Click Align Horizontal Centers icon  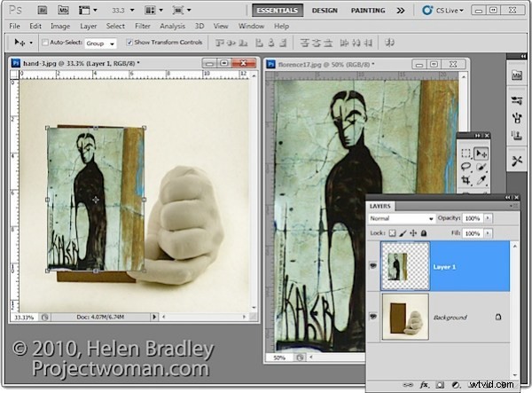pyautogui.click(x=270, y=43)
